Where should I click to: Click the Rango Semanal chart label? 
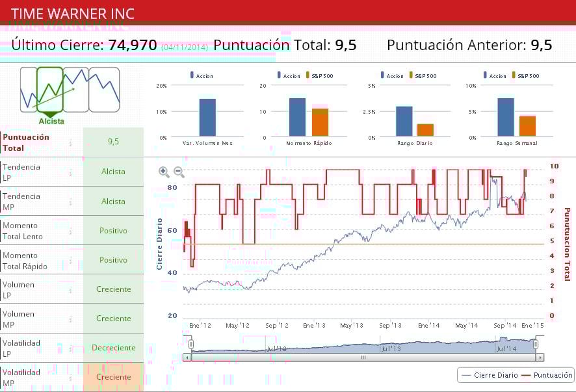pos(517,143)
